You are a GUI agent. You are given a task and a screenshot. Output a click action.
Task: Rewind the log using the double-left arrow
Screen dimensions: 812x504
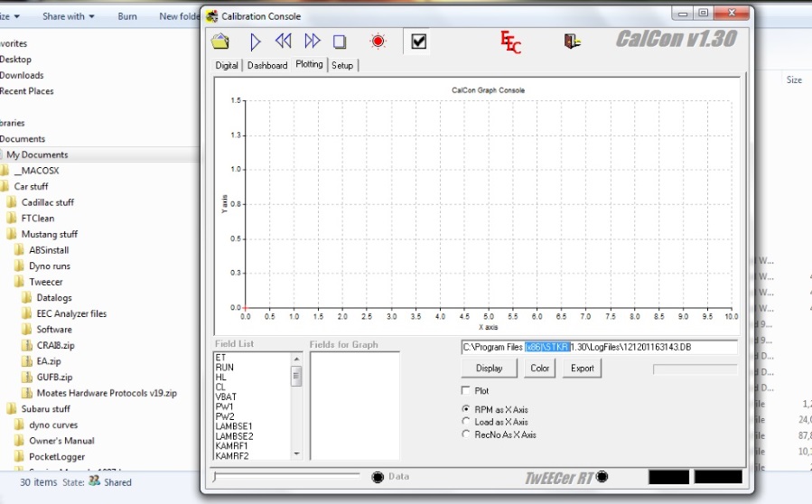point(283,41)
